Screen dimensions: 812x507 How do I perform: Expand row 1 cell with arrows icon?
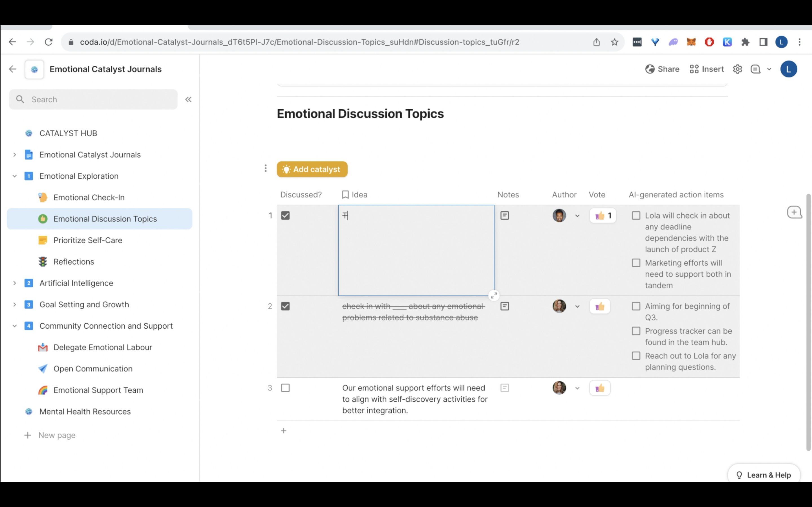pyautogui.click(x=494, y=295)
